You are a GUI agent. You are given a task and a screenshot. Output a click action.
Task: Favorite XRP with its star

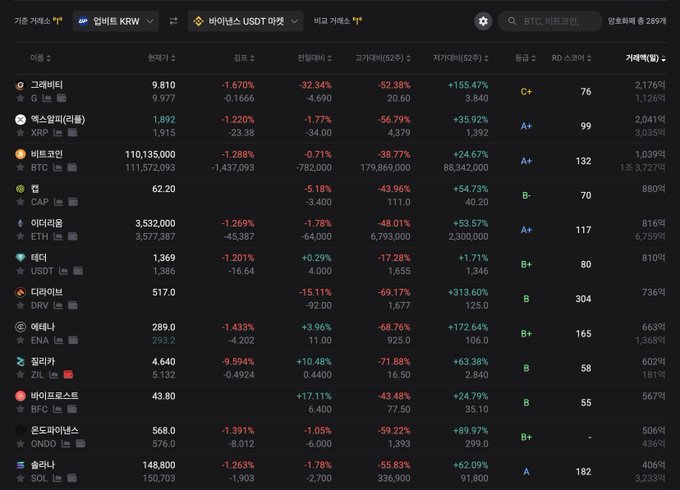(x=20, y=132)
